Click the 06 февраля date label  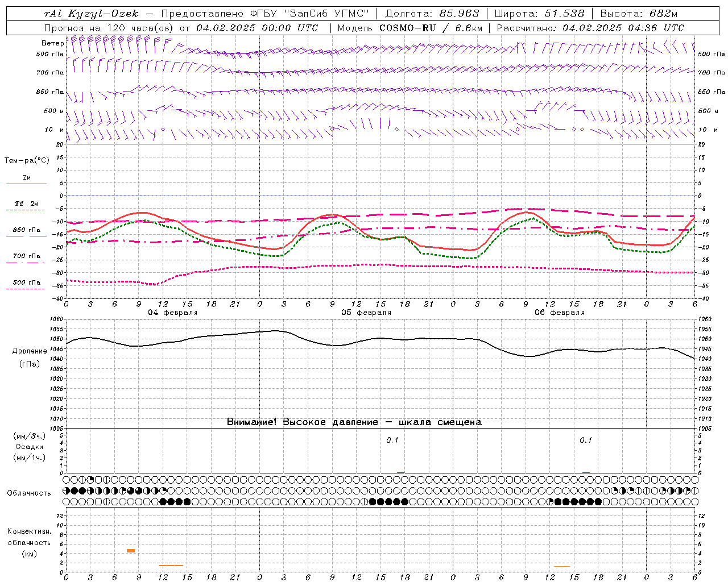pyautogui.click(x=560, y=313)
